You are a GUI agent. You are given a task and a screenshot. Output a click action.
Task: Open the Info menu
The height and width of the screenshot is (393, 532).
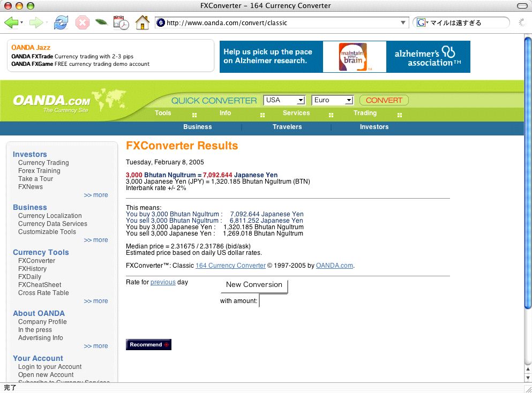pos(225,113)
